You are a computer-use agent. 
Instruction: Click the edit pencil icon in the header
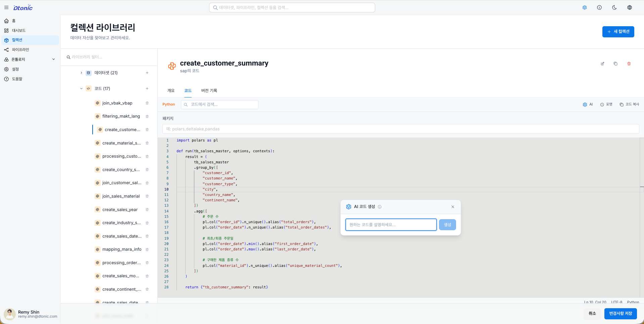[x=602, y=64]
